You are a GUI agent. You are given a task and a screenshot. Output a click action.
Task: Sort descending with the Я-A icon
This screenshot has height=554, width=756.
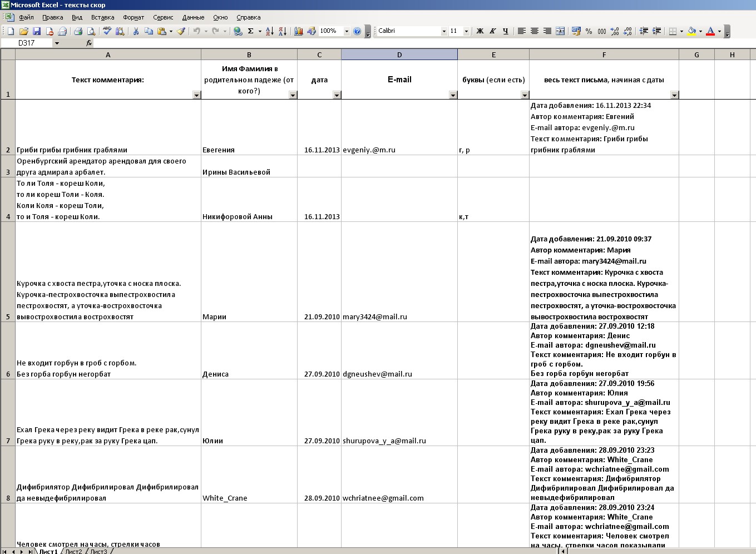click(x=282, y=31)
